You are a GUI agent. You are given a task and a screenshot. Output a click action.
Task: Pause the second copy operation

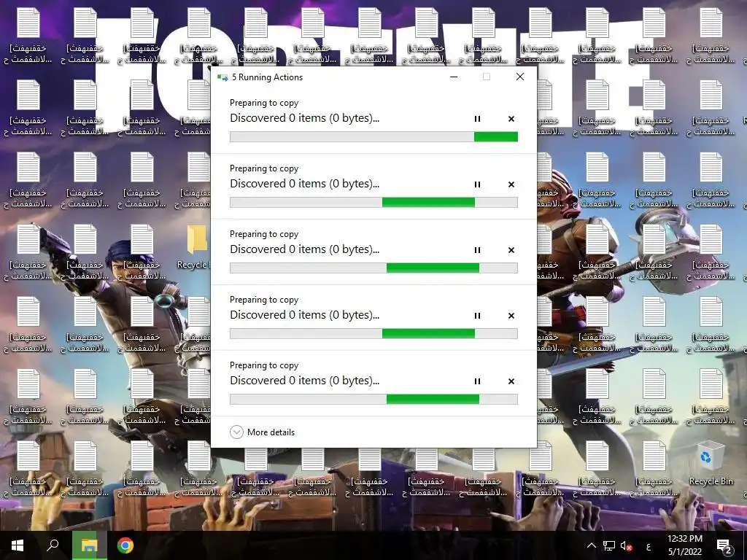477,184
